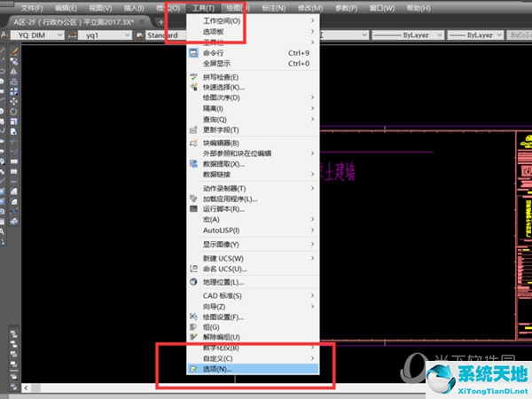Click the text style icon beside YQ DIM
Image resolution: width=532 pixels, height=399 pixels.
pos(4,35)
